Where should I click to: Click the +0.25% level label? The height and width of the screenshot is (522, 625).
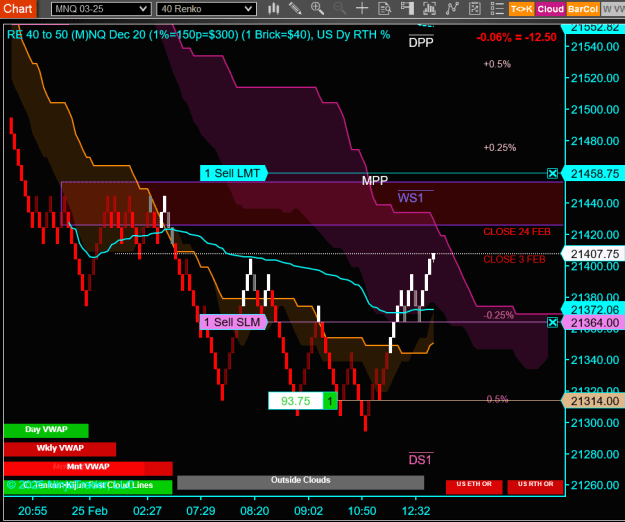coord(500,148)
